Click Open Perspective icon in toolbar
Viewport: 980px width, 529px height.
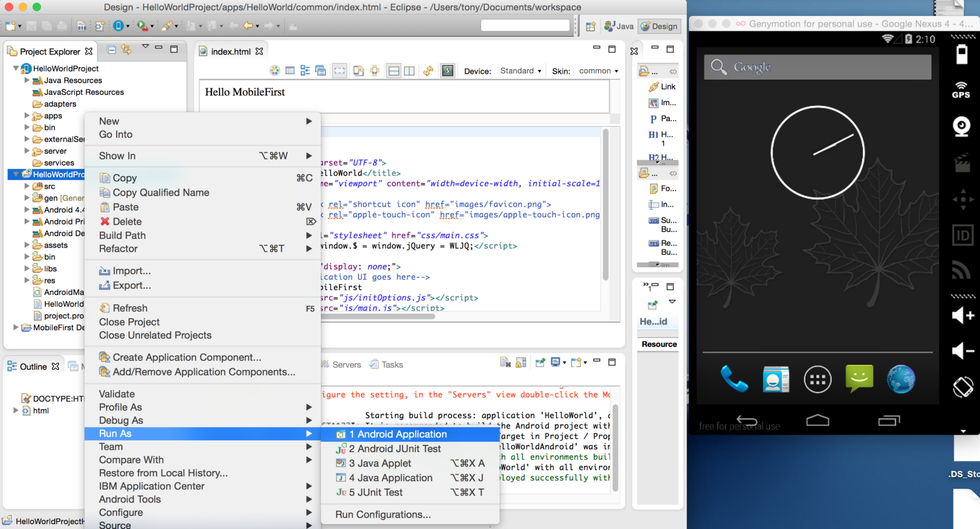point(590,26)
